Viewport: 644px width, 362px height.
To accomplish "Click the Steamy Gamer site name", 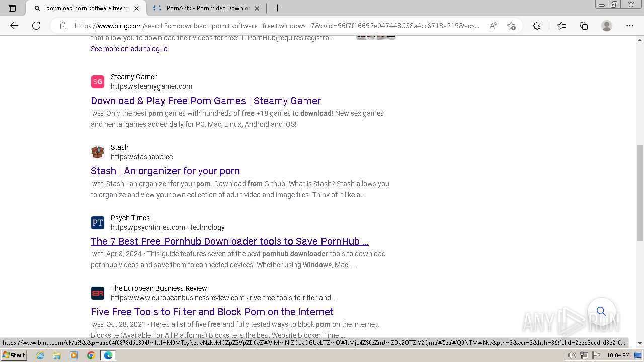I will [x=134, y=77].
